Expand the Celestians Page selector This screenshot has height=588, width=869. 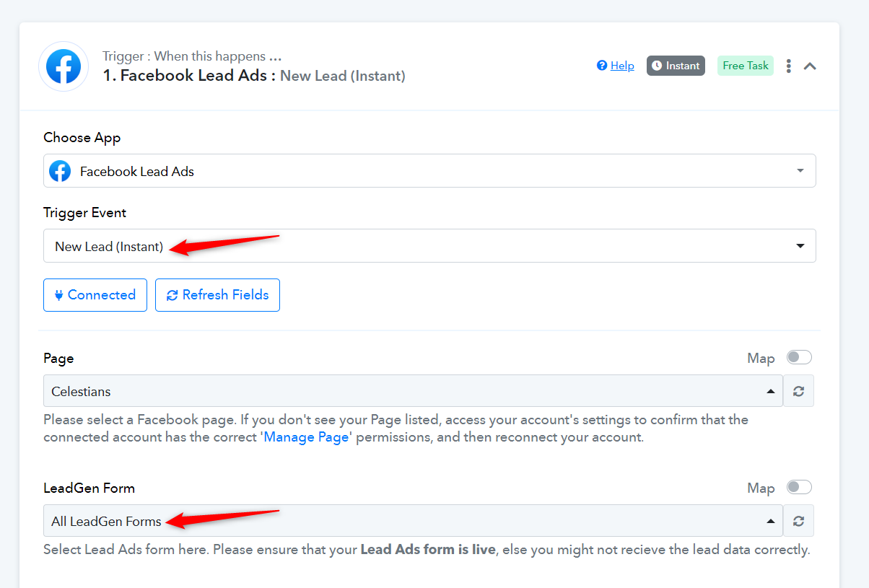point(413,391)
